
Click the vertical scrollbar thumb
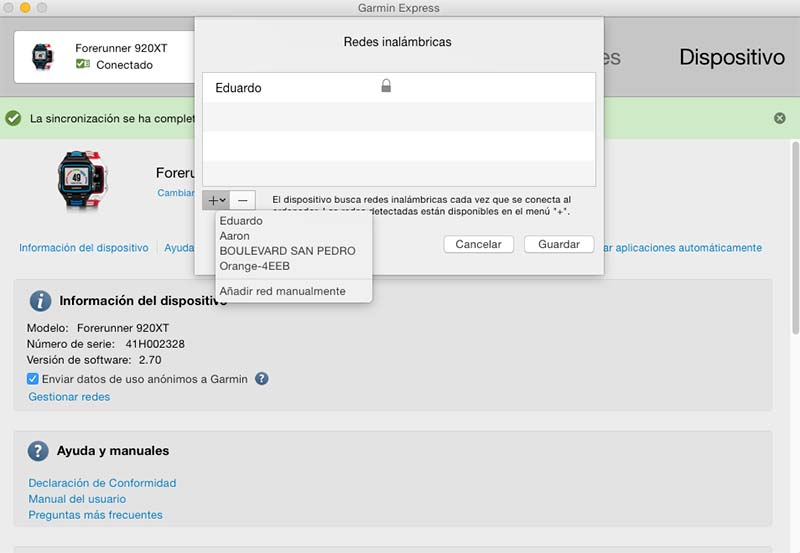point(795,238)
